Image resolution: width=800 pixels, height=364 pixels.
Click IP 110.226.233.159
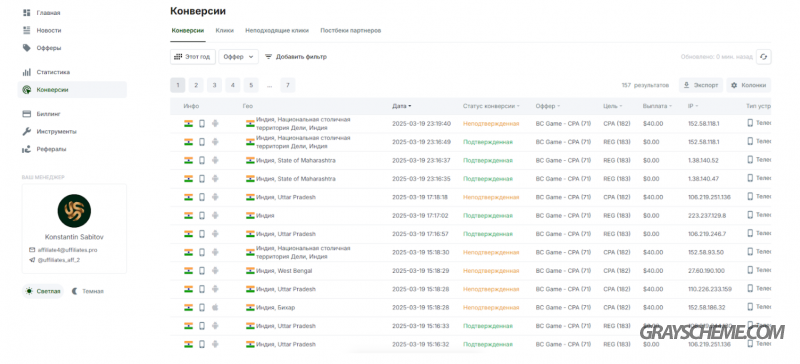(x=710, y=289)
